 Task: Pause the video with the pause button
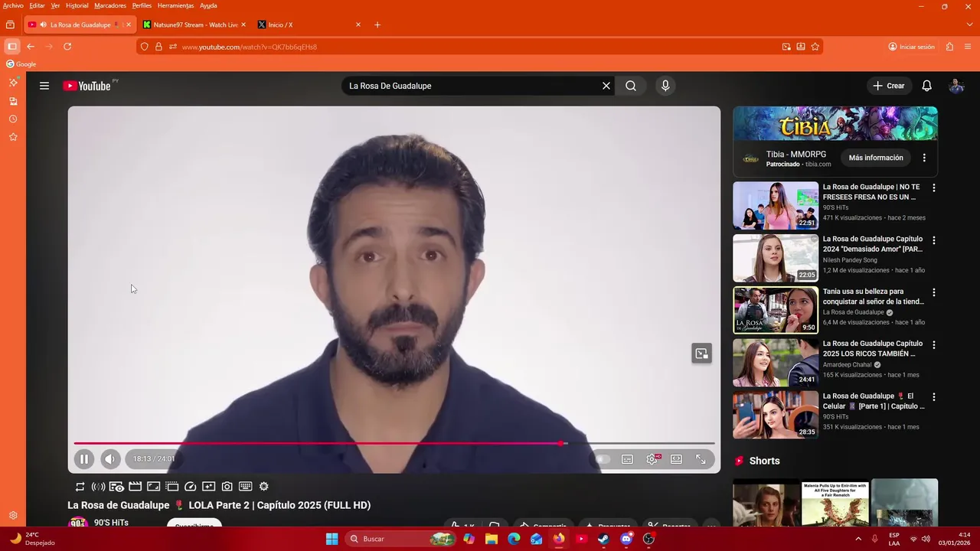[84, 459]
